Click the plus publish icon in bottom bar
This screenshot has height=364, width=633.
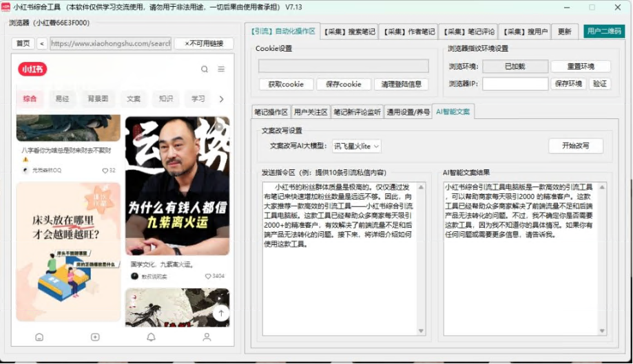(95, 337)
